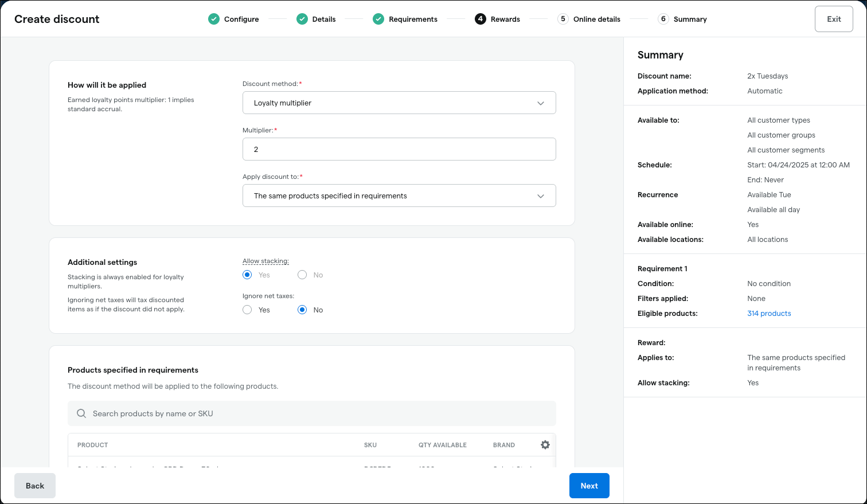Click the Online details step number 5 badge
Image resolution: width=867 pixels, height=504 pixels.
(563, 19)
